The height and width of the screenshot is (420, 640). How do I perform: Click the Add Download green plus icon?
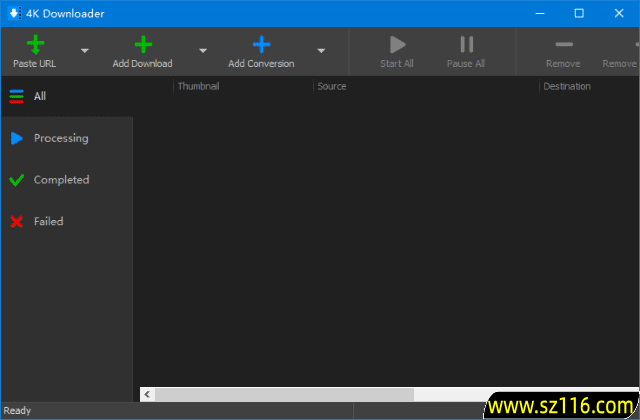point(143,44)
